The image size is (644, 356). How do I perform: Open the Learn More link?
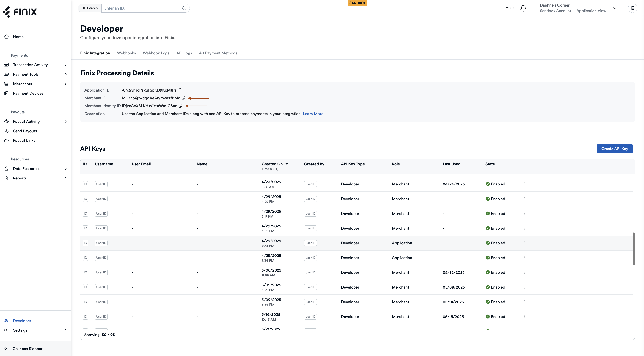pos(313,114)
